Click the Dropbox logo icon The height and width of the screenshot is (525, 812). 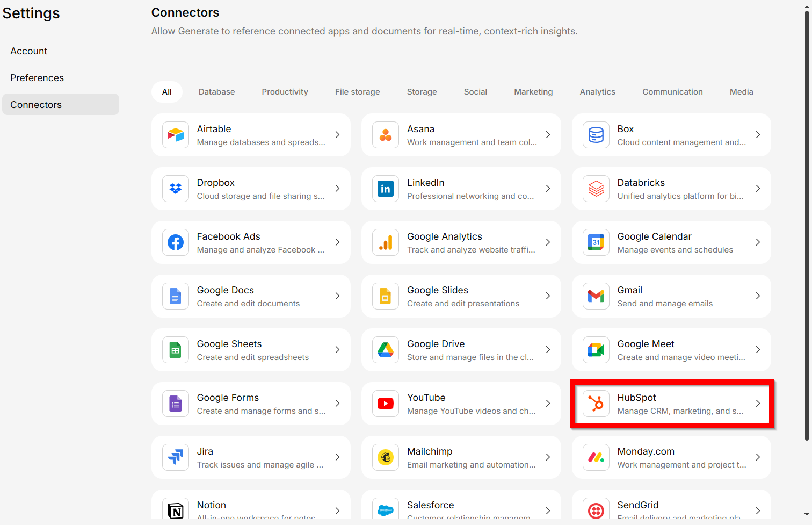tap(176, 189)
